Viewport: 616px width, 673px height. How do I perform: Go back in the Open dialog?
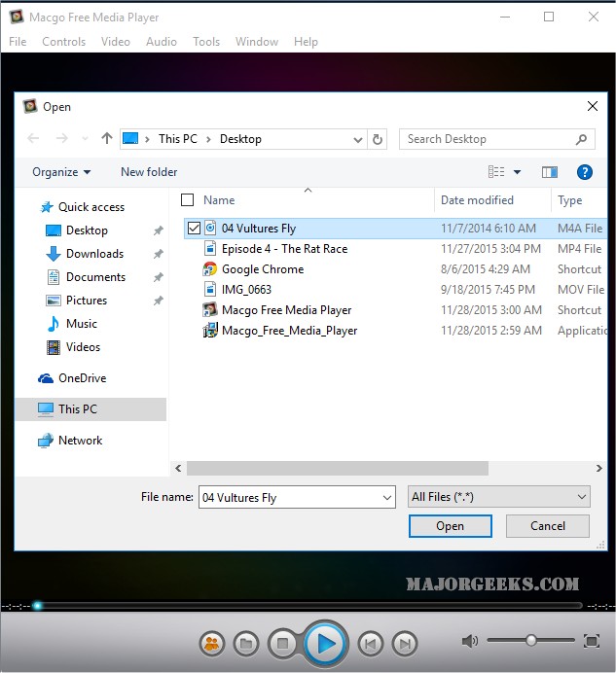click(x=33, y=139)
